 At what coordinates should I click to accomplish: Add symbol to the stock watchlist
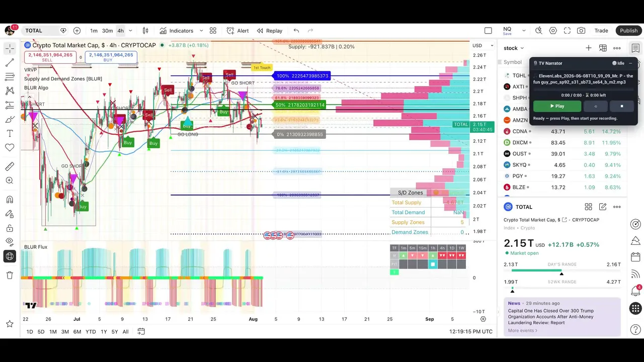589,48
